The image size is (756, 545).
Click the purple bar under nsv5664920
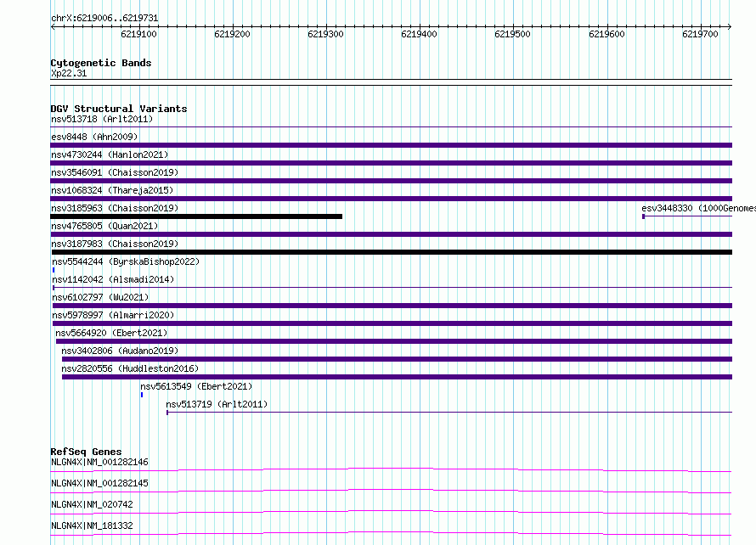[394, 341]
